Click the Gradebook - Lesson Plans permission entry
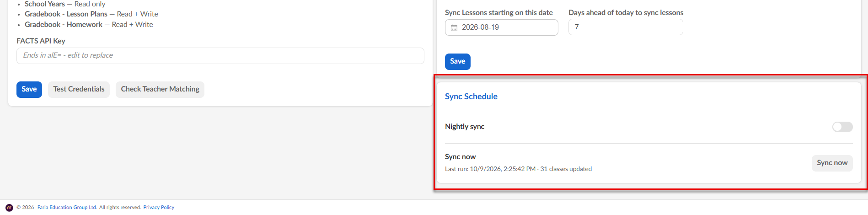 pyautogui.click(x=91, y=14)
